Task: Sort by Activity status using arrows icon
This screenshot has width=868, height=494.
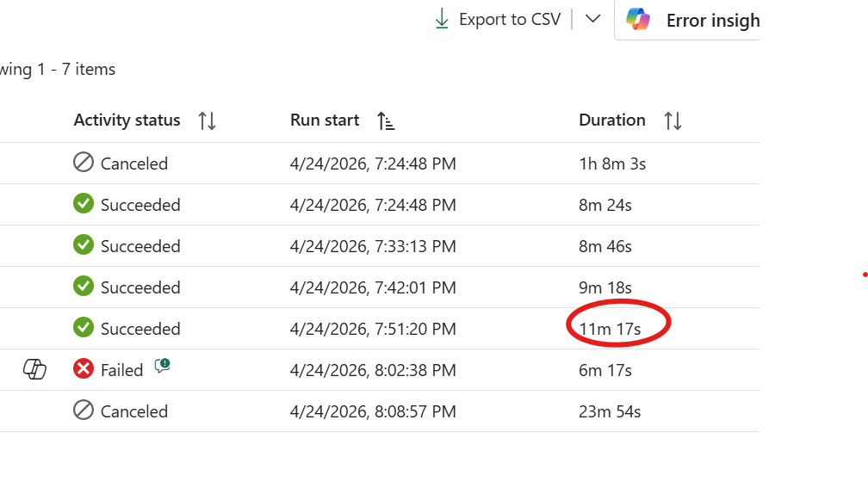Action: pyautogui.click(x=207, y=120)
